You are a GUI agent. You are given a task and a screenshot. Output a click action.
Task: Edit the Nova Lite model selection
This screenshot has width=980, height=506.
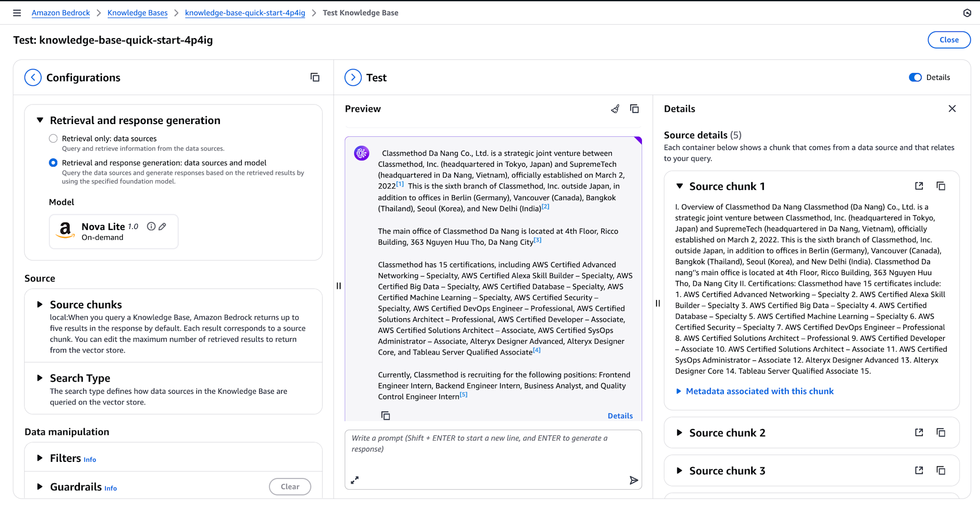(163, 227)
